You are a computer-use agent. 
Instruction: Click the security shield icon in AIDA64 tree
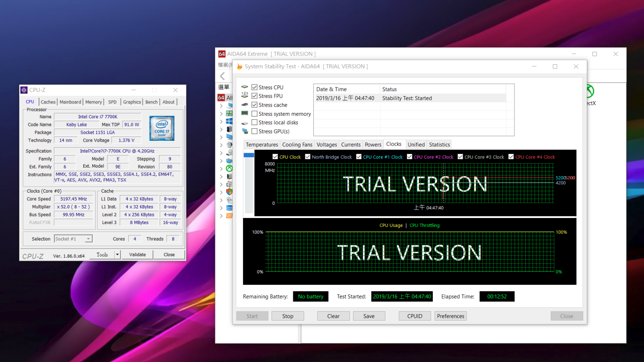229,192
